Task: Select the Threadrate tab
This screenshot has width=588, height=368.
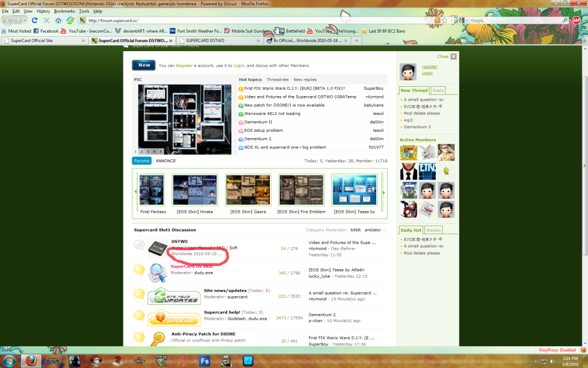Action: click(x=277, y=79)
